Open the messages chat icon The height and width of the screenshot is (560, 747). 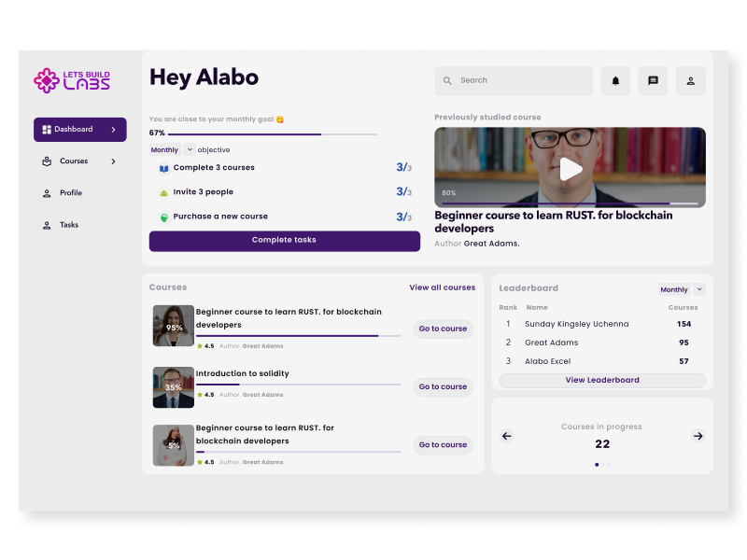click(x=653, y=81)
